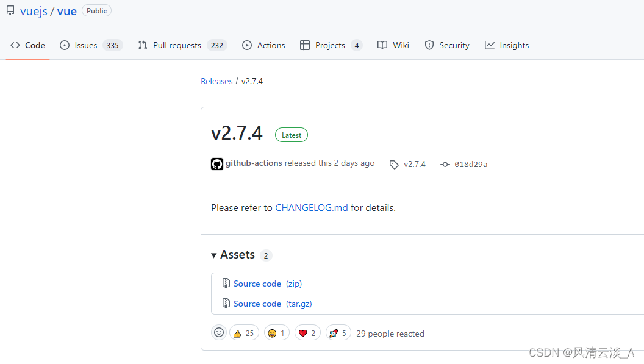Viewport: 644px width, 364px height.
Task: Toggle the thumbs up reaction with 25
Action: coord(244,333)
